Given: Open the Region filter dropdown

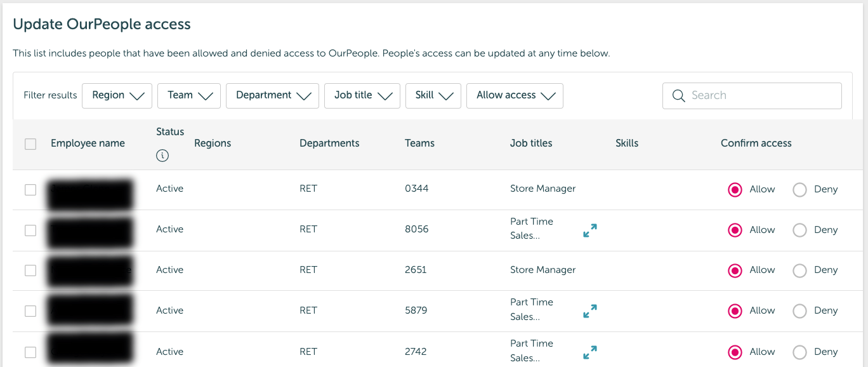Looking at the screenshot, I should 117,96.
